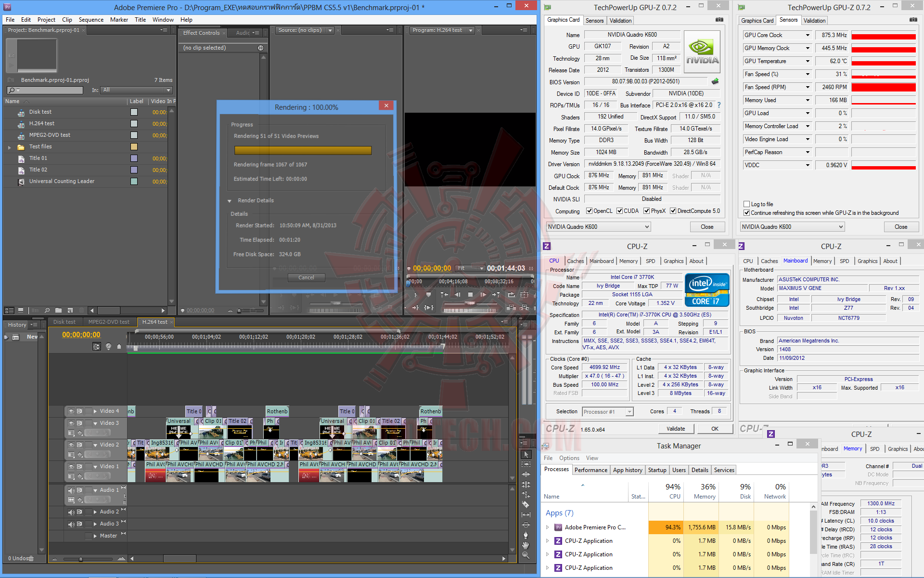Click Step Forward in Program monitor
Image resolution: width=924 pixels, height=578 pixels.
[x=483, y=295]
